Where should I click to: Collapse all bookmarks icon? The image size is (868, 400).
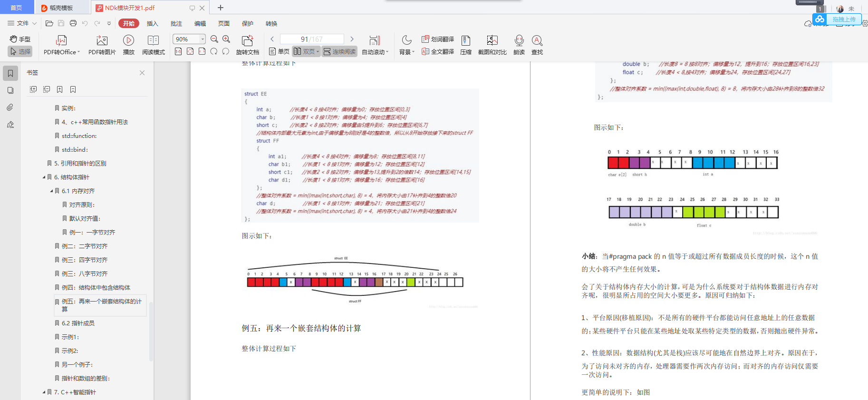coord(47,89)
